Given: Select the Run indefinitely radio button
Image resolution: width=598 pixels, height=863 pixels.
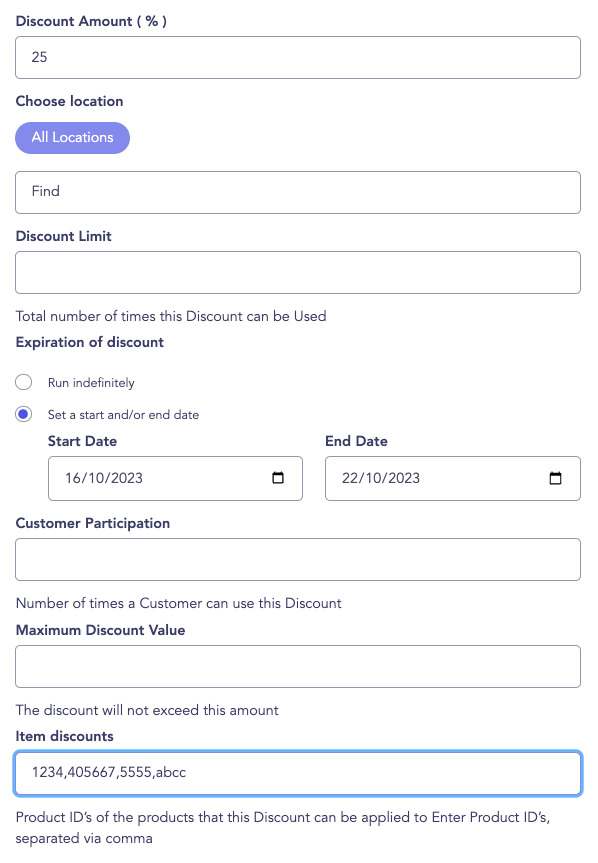Looking at the screenshot, I should click(23, 382).
